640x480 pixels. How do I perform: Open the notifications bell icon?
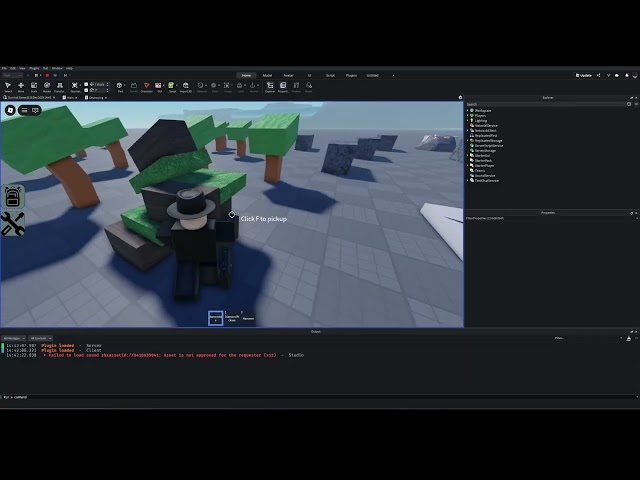[627, 75]
